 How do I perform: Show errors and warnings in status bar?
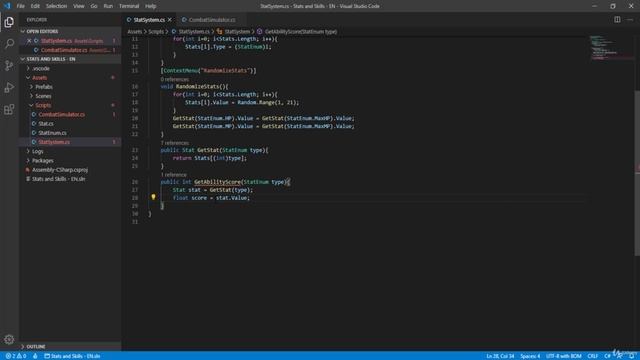(x=16, y=356)
